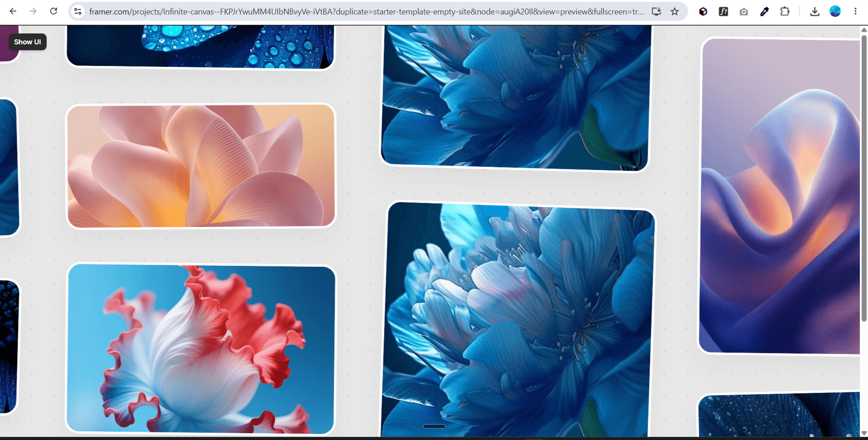The height and width of the screenshot is (440, 868).
Task: Click the Show UI button
Action: pos(28,42)
